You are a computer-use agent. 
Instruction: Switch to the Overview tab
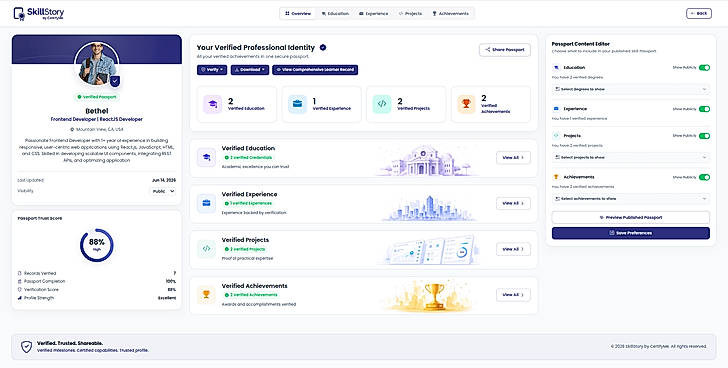298,13
